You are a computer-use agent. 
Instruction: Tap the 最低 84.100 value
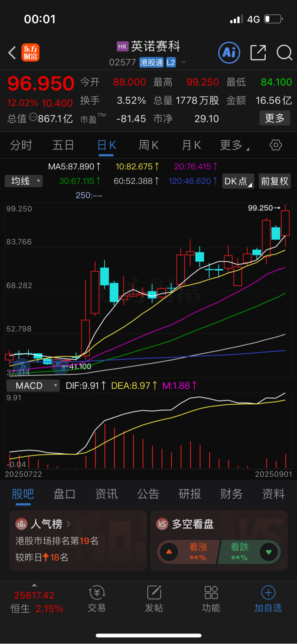(277, 82)
